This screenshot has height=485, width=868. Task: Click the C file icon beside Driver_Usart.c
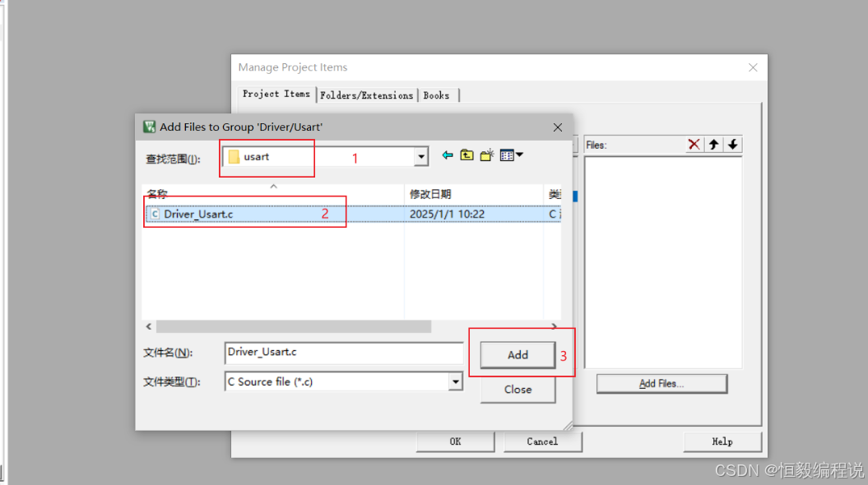pyautogui.click(x=155, y=214)
